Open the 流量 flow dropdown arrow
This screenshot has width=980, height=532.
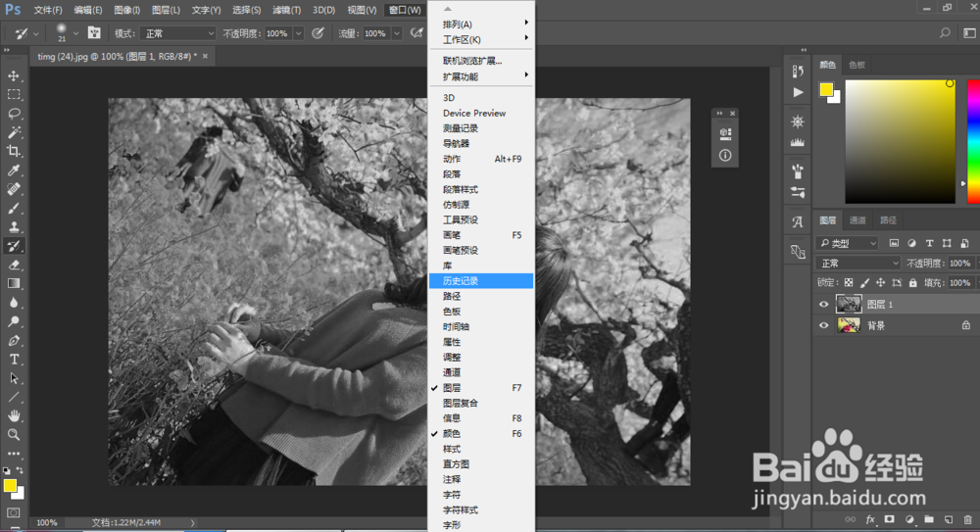pos(397,33)
